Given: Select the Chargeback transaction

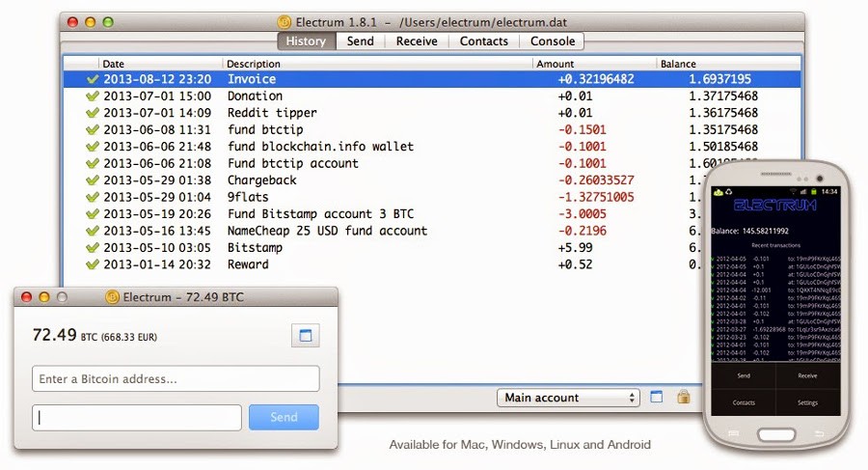Looking at the screenshot, I should point(382,180).
